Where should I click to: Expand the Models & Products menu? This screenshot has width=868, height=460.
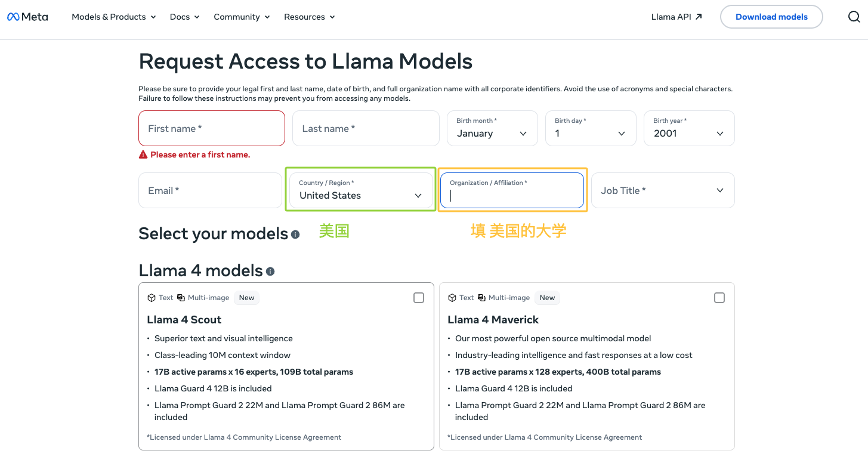pos(114,17)
